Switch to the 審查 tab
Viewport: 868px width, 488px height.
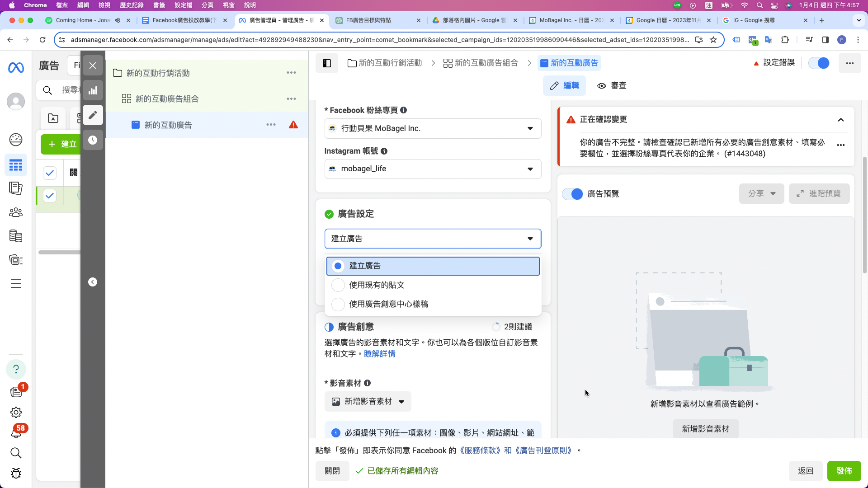coord(612,86)
